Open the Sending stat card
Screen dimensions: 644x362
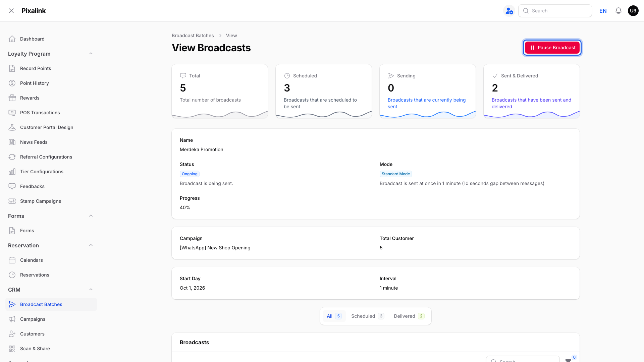(x=427, y=91)
